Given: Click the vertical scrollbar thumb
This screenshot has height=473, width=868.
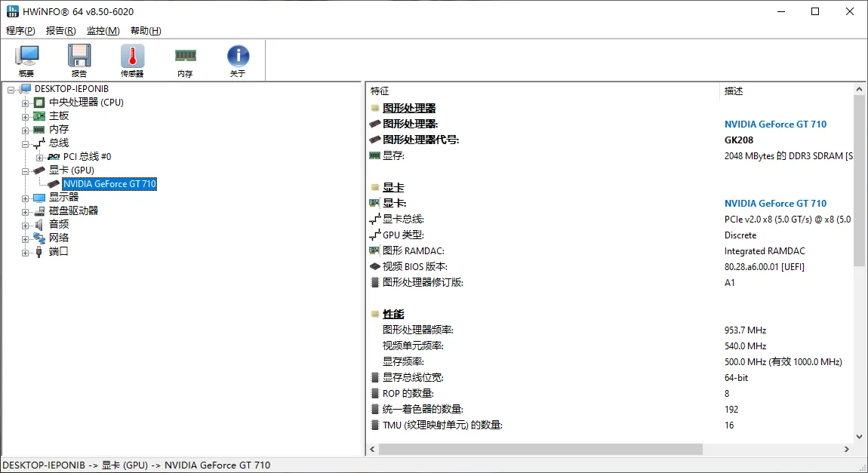Looking at the screenshot, I should pyautogui.click(x=859, y=182).
